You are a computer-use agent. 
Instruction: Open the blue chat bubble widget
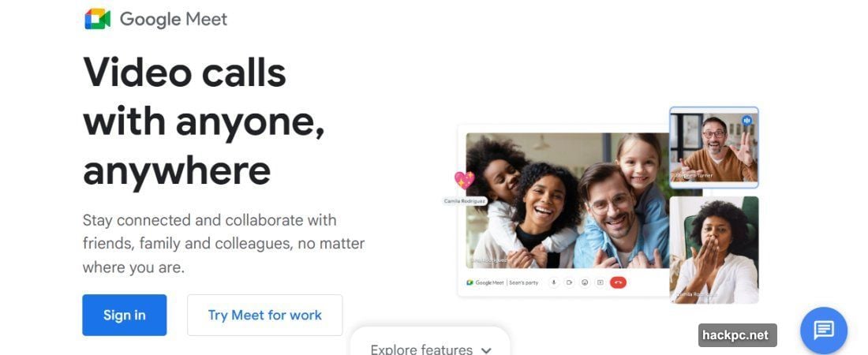(824, 331)
